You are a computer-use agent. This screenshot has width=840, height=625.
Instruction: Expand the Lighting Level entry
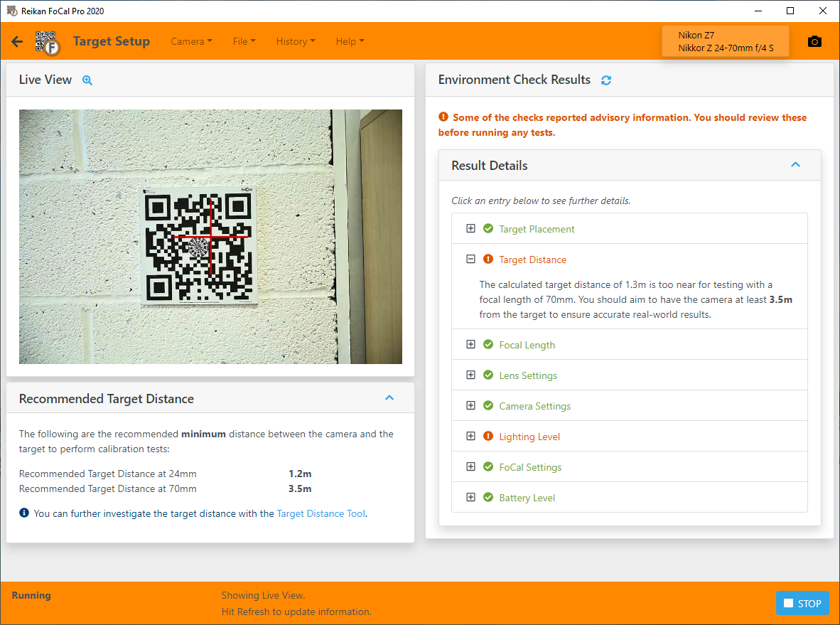[470, 436]
